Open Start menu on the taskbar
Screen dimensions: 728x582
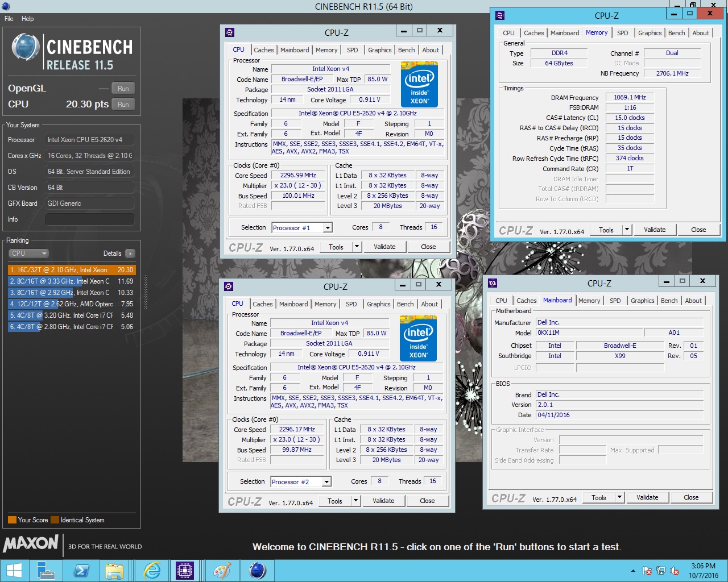(x=14, y=571)
